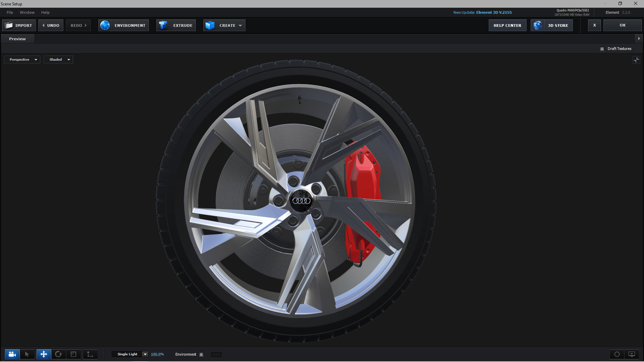Screen dimensions: 644x362
Task: Open the Single Light dropdown
Action: tap(130, 354)
